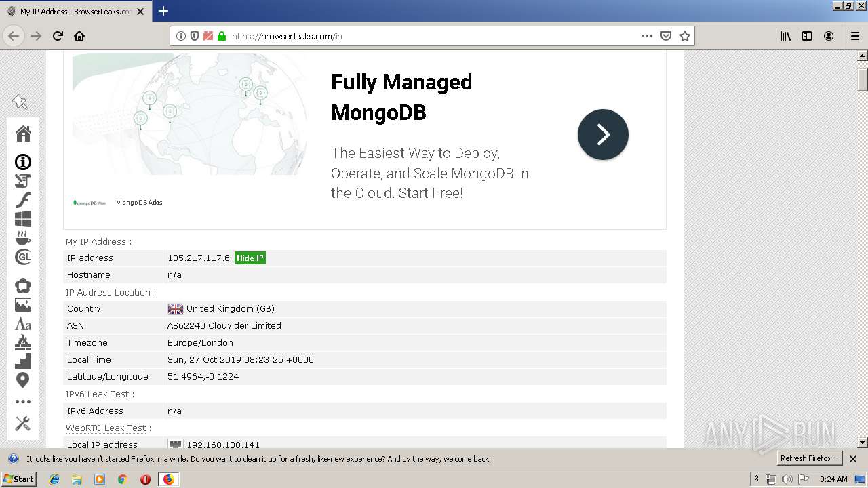Save page to Pocket

(666, 36)
